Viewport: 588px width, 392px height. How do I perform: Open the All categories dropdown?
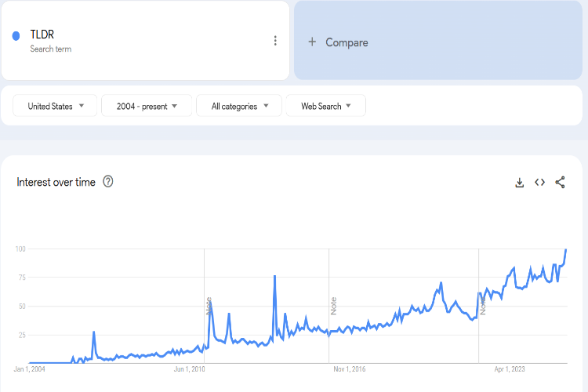(245, 106)
